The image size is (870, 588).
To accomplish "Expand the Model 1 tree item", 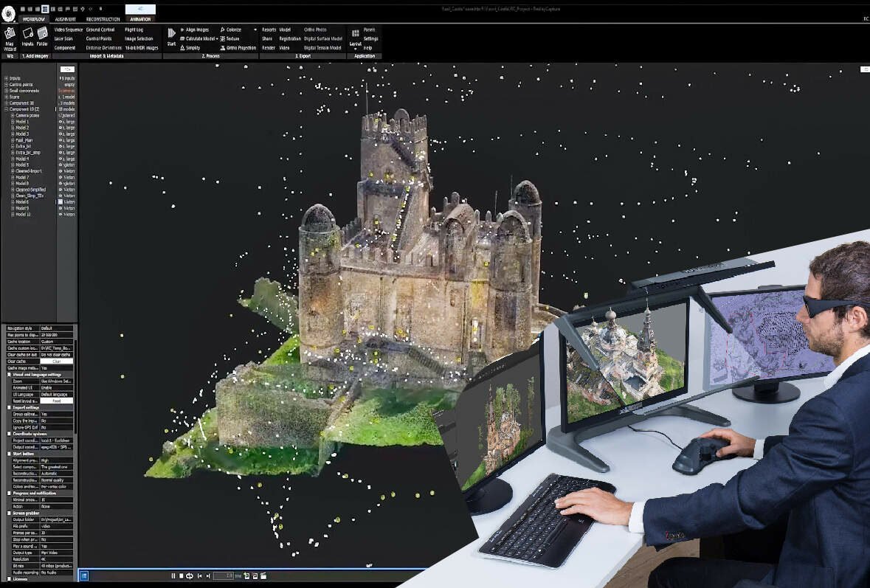I will [x=13, y=122].
